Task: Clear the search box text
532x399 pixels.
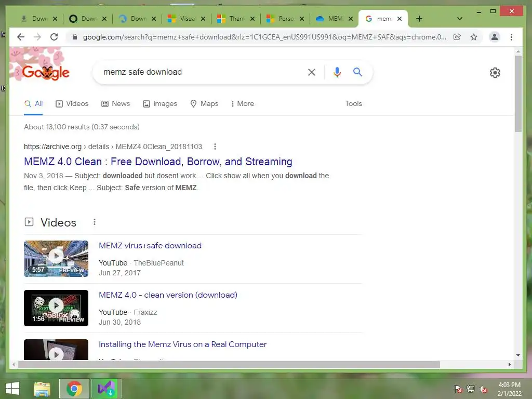Action: (312, 72)
